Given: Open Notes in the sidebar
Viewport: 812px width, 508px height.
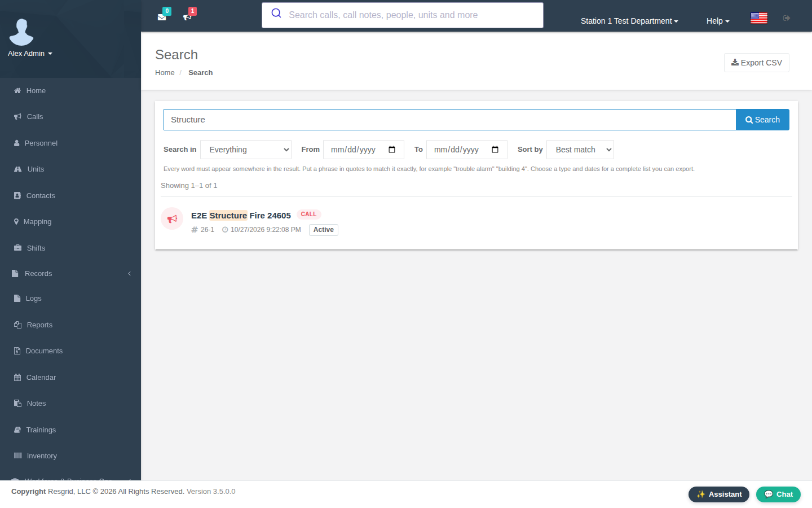Looking at the screenshot, I should click(70, 404).
